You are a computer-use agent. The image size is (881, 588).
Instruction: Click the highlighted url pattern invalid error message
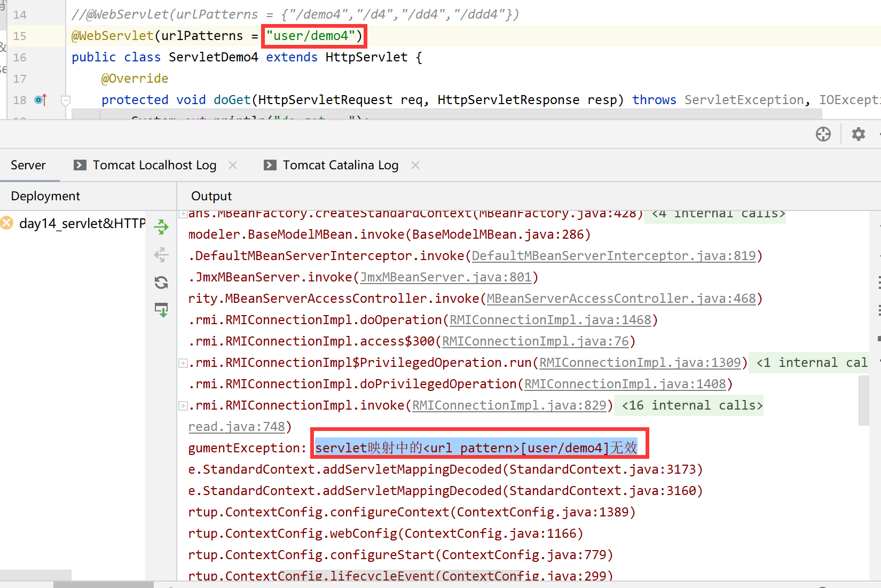click(x=476, y=448)
